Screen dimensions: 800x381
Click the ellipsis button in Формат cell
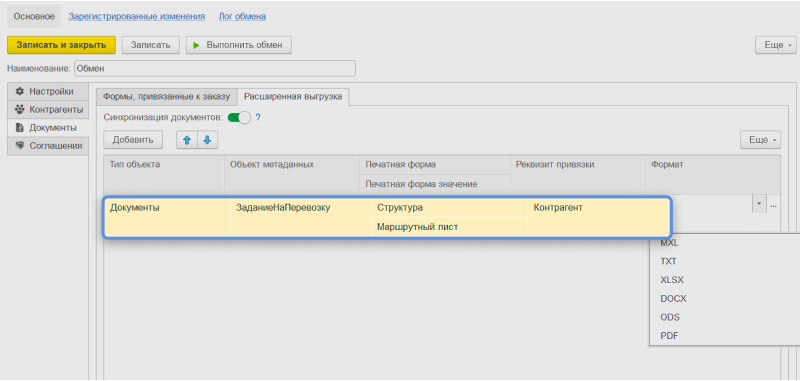pyautogui.click(x=773, y=205)
